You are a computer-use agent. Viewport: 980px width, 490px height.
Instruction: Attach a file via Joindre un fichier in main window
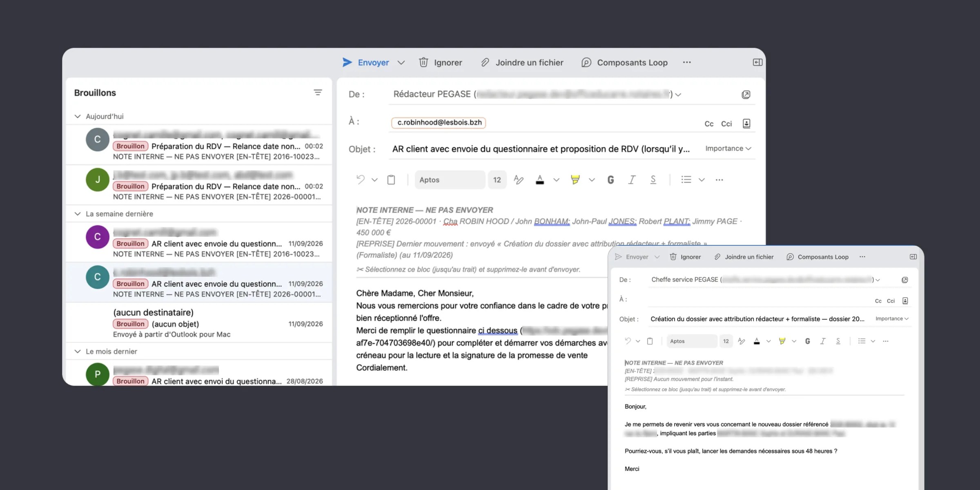522,62
